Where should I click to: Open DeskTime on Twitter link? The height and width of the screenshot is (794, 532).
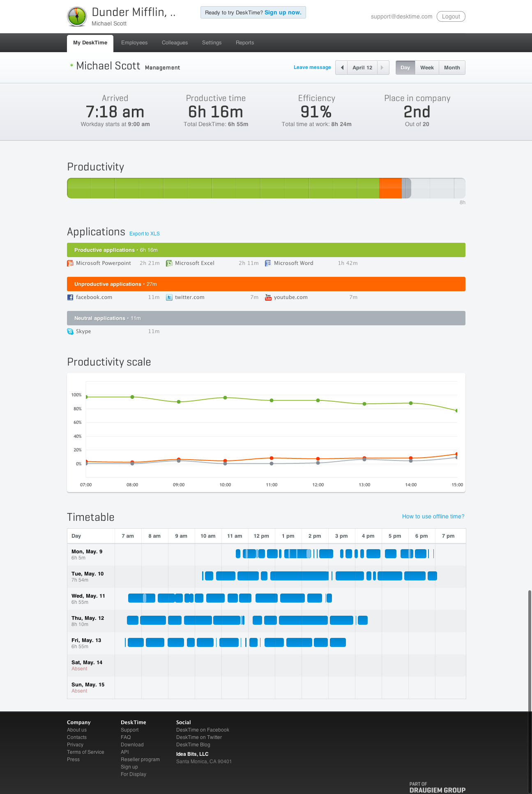199,737
